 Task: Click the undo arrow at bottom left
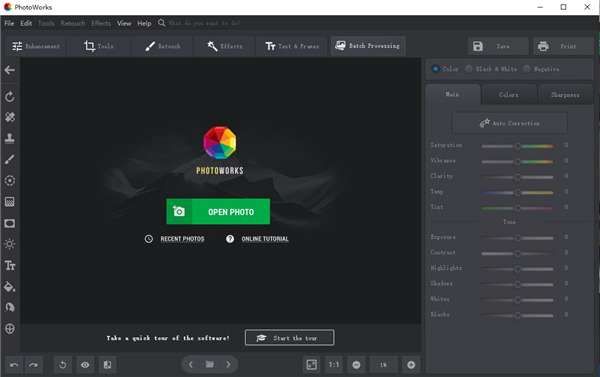click(x=14, y=365)
